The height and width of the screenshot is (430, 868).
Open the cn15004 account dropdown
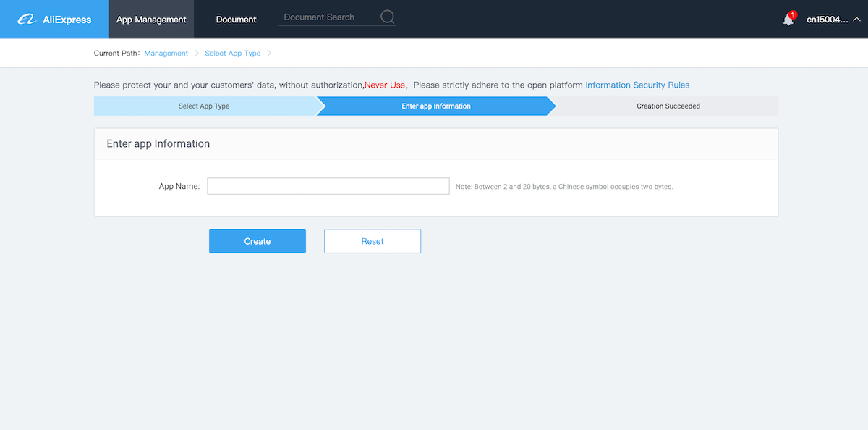click(827, 20)
